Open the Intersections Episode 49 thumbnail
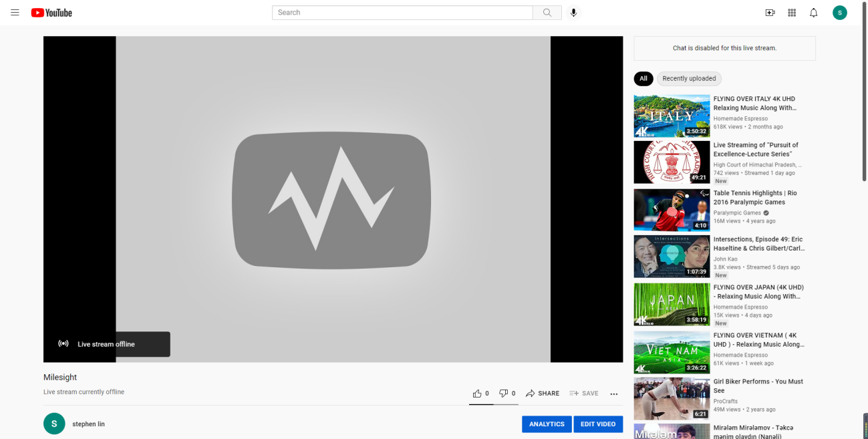This screenshot has width=868, height=439. point(672,257)
